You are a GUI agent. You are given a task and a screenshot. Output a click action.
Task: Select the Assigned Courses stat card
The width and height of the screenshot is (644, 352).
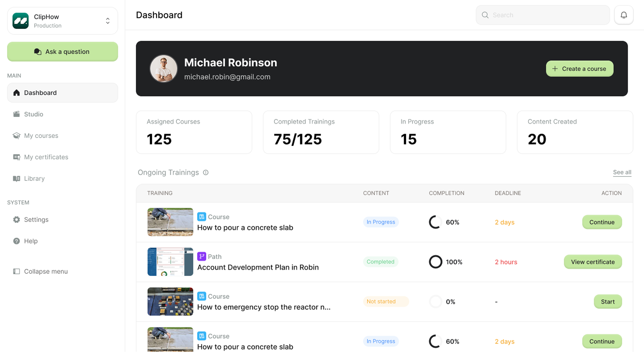(194, 132)
